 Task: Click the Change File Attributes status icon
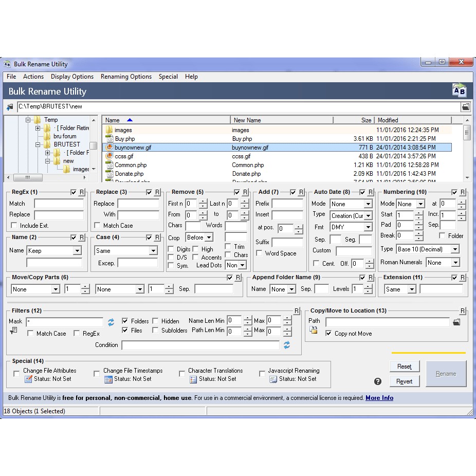click(28, 379)
